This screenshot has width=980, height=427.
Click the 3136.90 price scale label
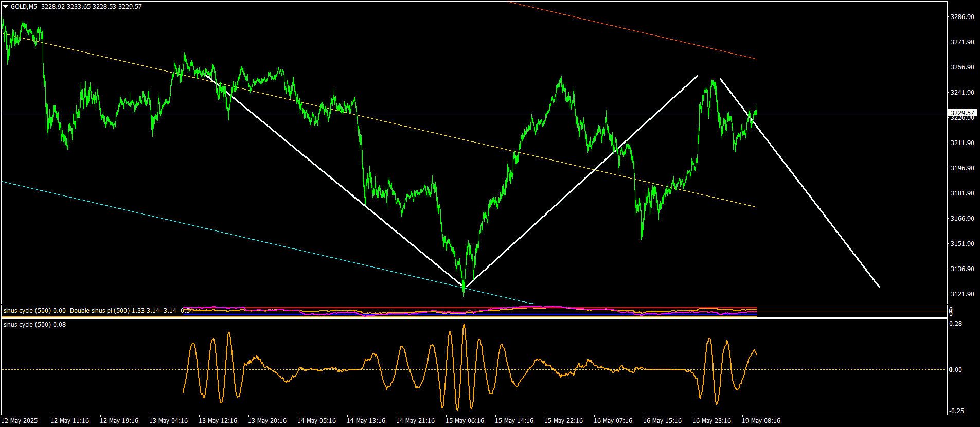[x=962, y=269]
